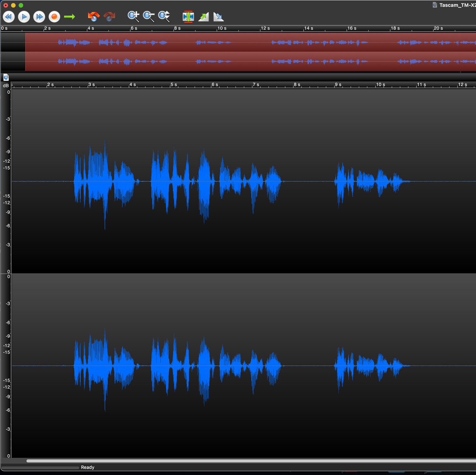This screenshot has height=475, width=476.
Task: Click the green arrow playback mode icon
Action: pyautogui.click(x=70, y=17)
